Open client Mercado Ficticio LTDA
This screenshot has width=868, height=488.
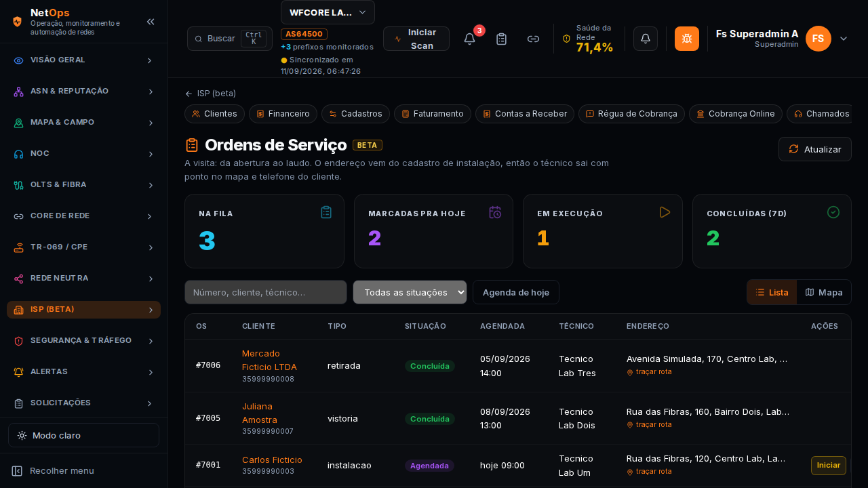click(269, 360)
